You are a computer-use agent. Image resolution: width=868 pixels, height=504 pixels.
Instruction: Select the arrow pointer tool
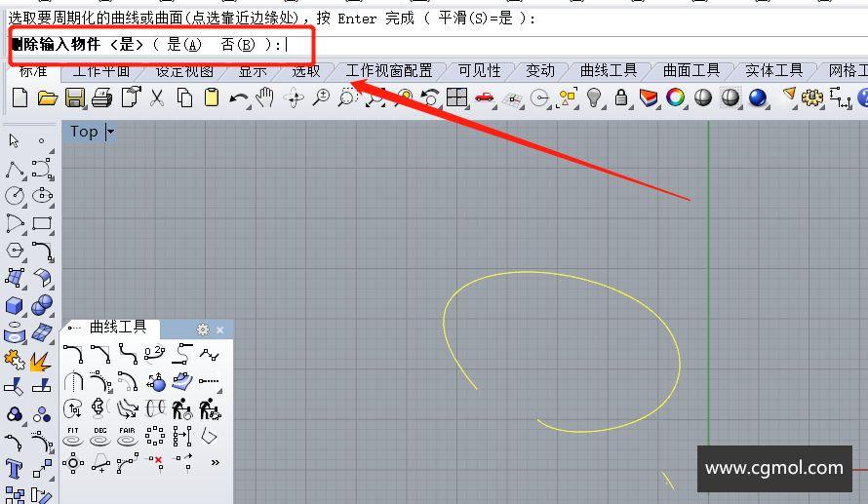[15, 141]
